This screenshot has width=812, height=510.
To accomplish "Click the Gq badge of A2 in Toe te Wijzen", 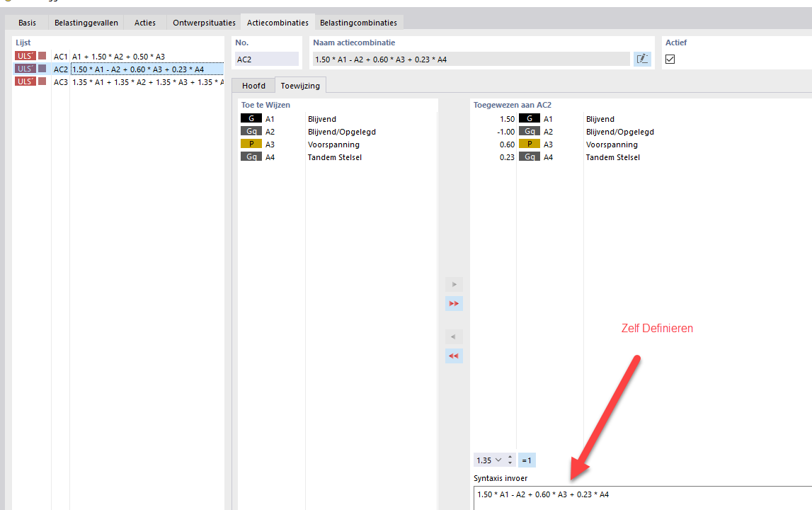I will [251, 132].
